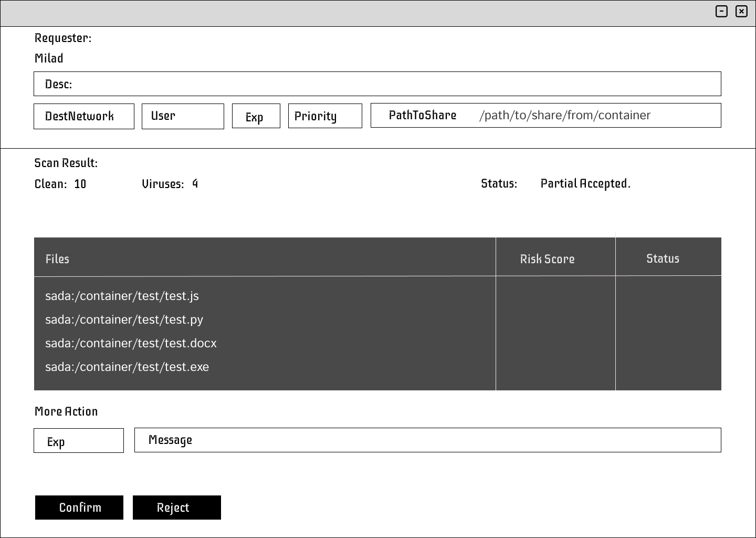
Task: Open the DestNetwork dropdown
Action: tap(84, 116)
